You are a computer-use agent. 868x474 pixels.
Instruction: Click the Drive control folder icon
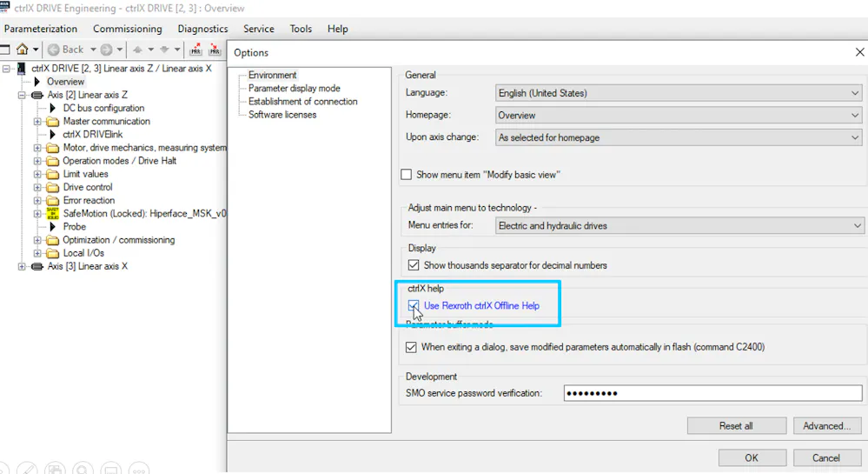tap(53, 187)
